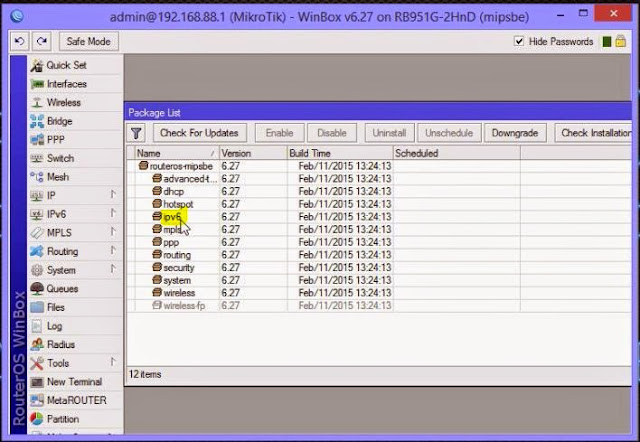Sort by the Name column header
The height and width of the screenshot is (442, 640).
tap(177, 153)
